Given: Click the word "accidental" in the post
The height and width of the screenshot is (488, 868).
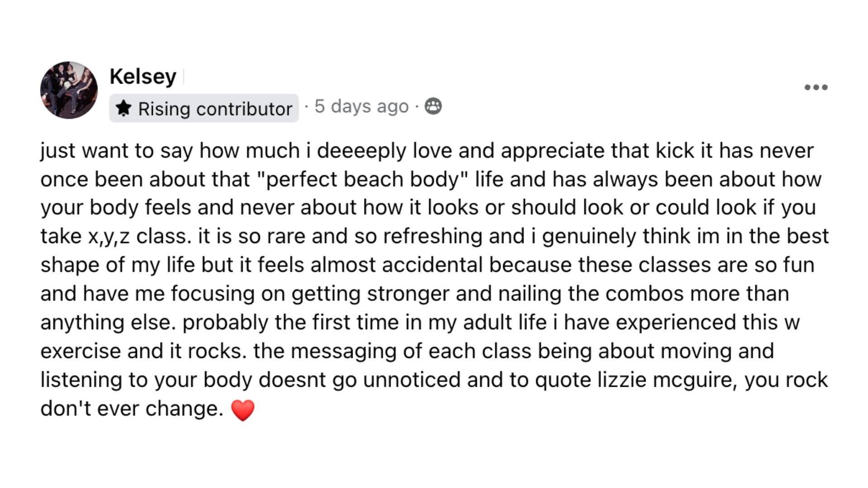Looking at the screenshot, I should (432, 265).
